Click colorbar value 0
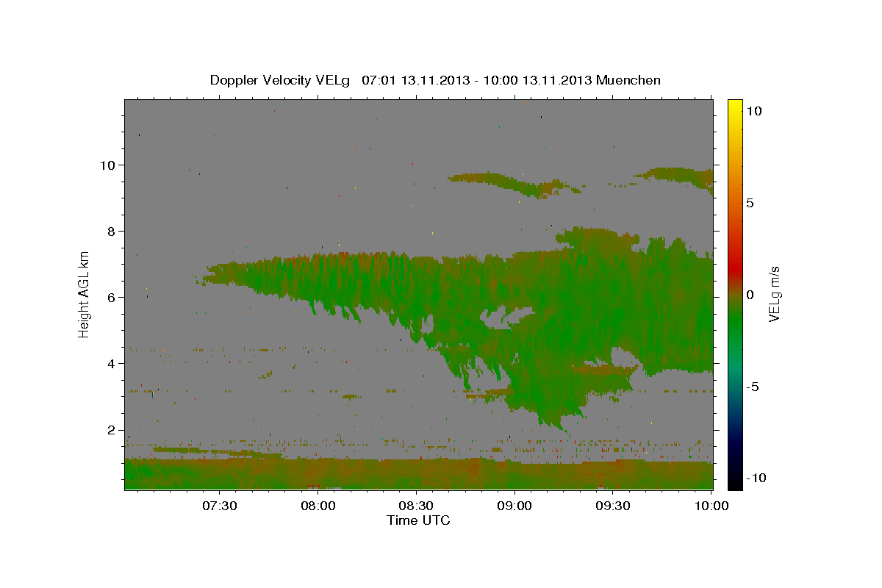This screenshot has height=588, width=882. (x=750, y=295)
